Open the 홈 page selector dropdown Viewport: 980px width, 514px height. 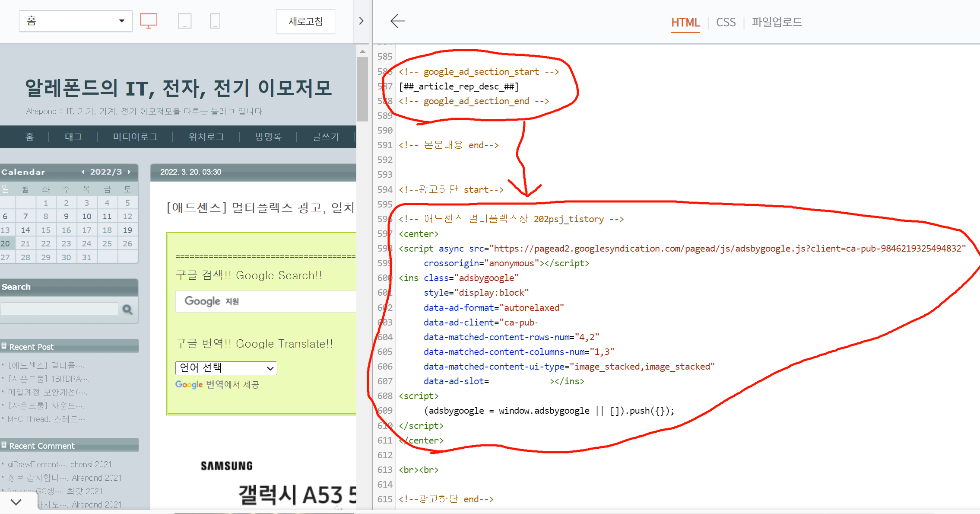click(76, 21)
